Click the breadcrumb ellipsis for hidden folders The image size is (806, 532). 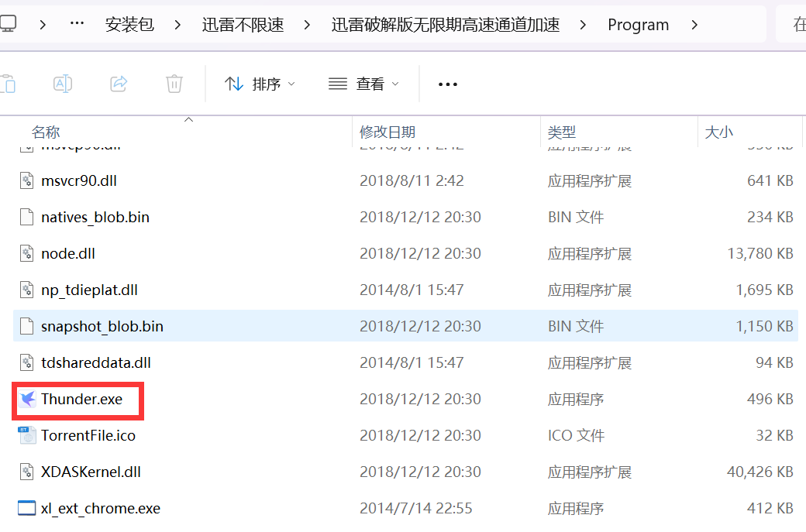(x=77, y=23)
